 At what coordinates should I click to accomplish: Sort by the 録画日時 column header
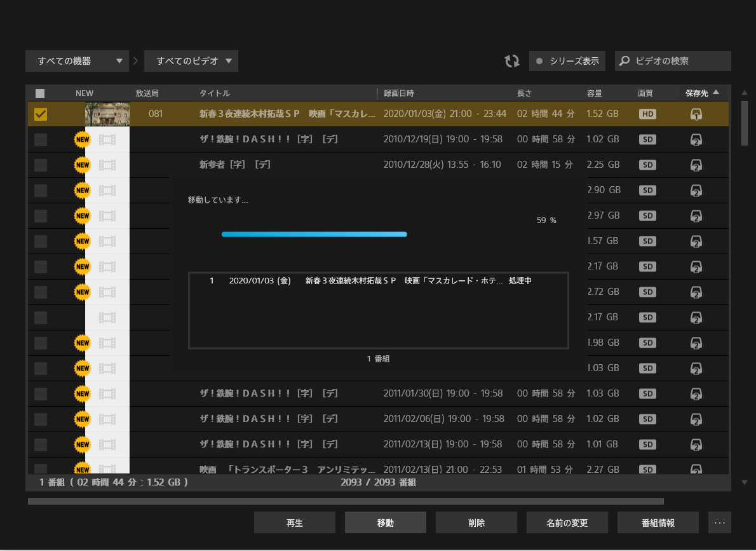click(399, 93)
